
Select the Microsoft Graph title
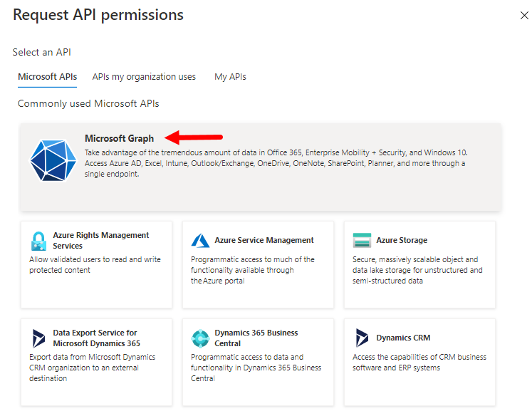point(119,138)
